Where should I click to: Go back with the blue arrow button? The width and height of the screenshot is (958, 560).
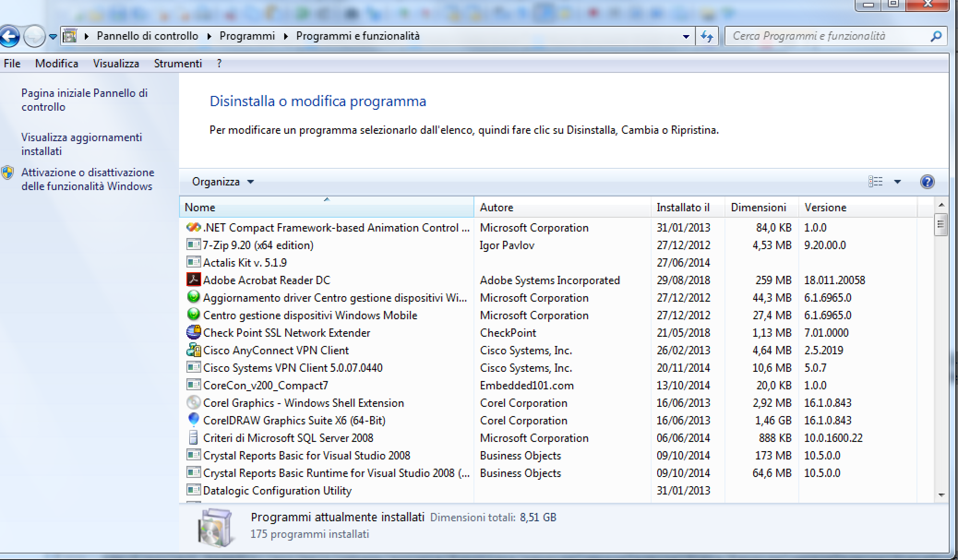click(x=9, y=36)
